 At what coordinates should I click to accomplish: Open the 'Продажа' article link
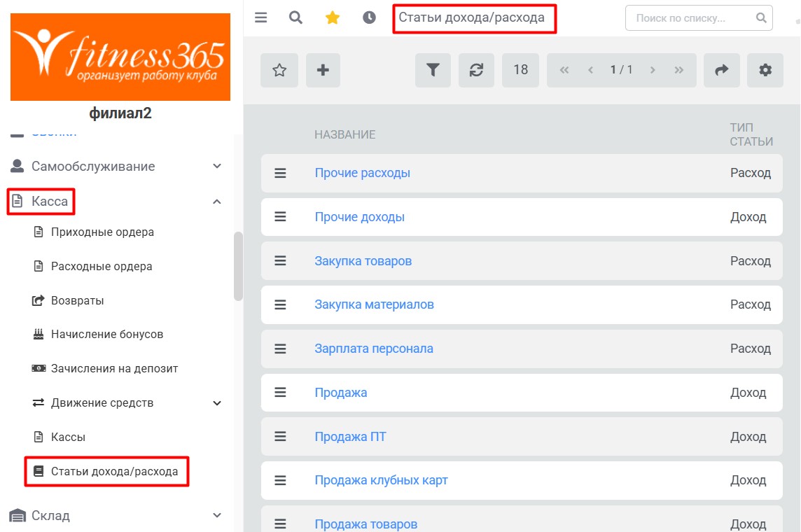(x=341, y=393)
